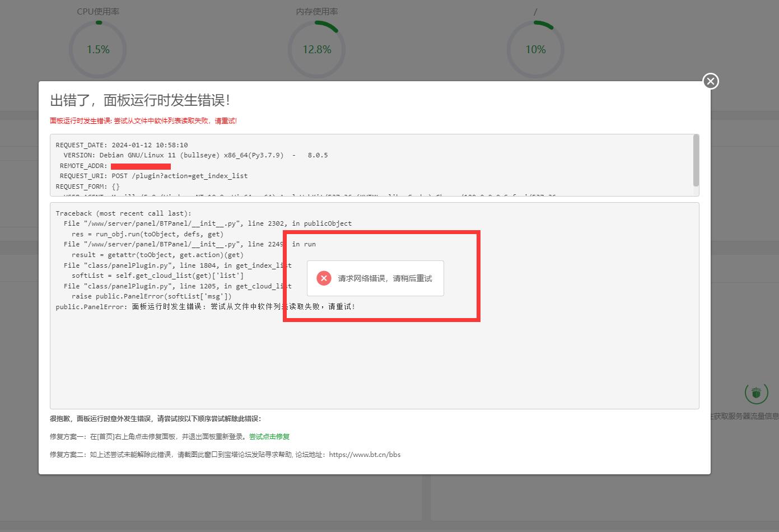Screen dimensions: 779x532
Task: Click the raise public.PanelError line
Action: coord(151,296)
